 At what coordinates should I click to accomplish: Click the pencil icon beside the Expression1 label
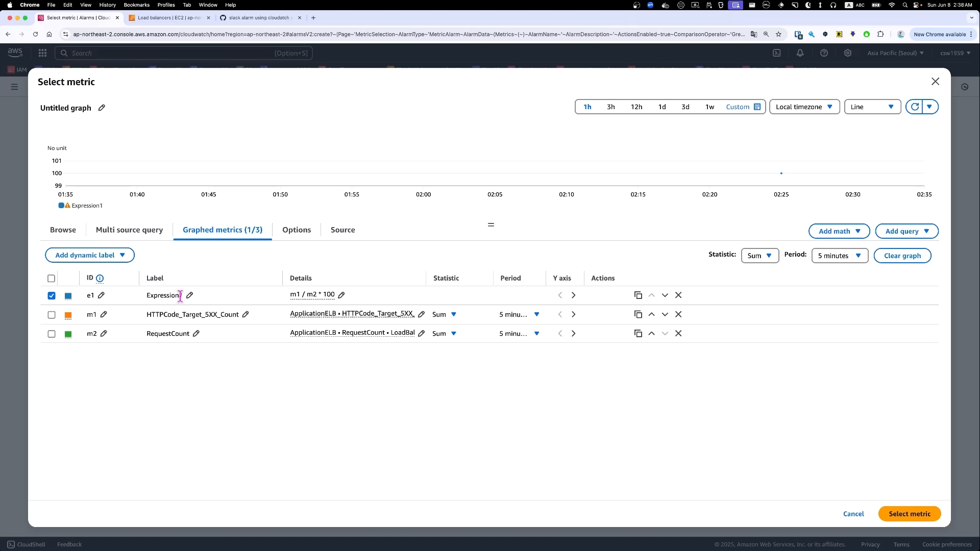tap(190, 295)
